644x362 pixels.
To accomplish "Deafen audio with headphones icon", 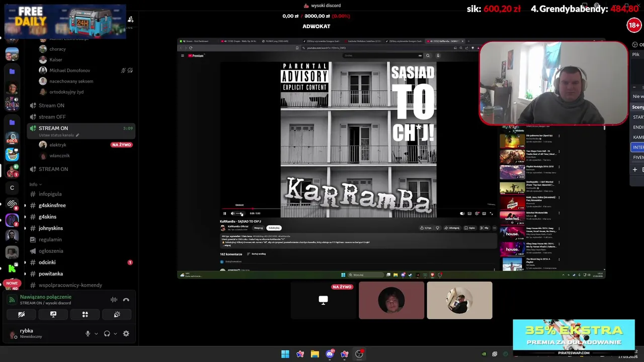I will coord(107,333).
